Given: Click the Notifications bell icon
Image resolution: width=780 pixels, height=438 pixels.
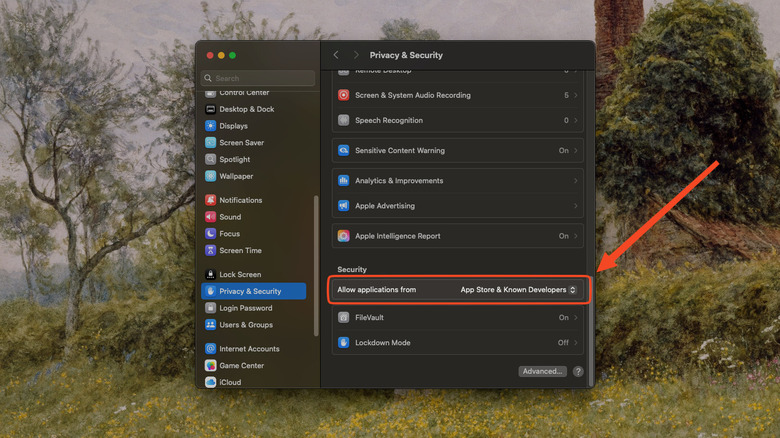Looking at the screenshot, I should coord(210,200).
